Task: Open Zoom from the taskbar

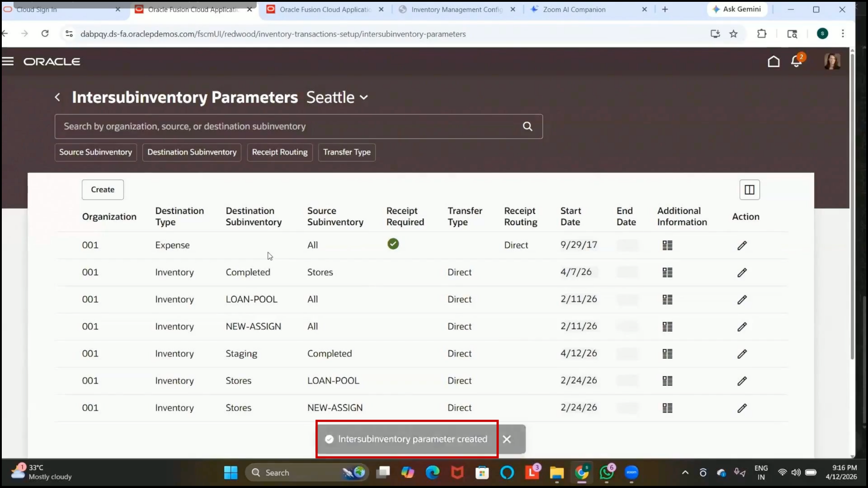Action: pyautogui.click(x=632, y=473)
